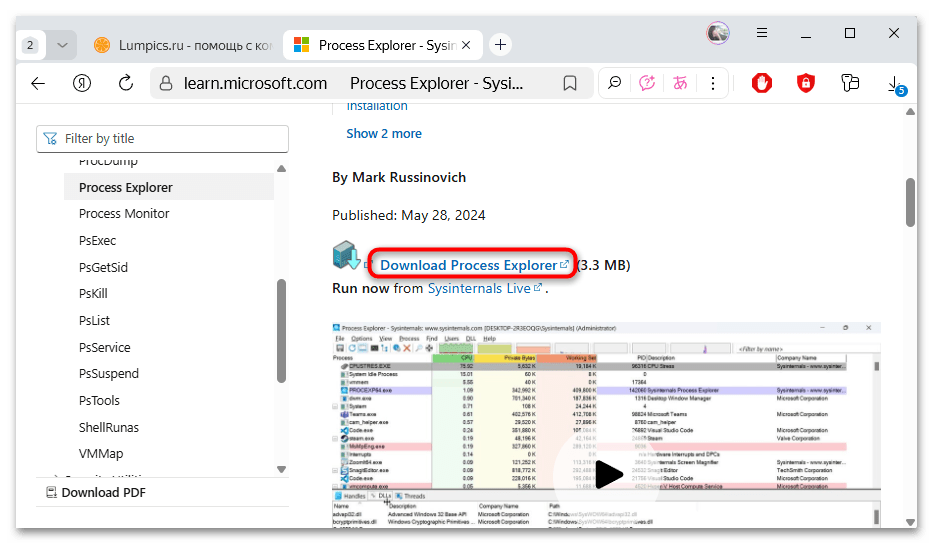
Task: Open the Yandex home icon button
Action: pos(82,83)
